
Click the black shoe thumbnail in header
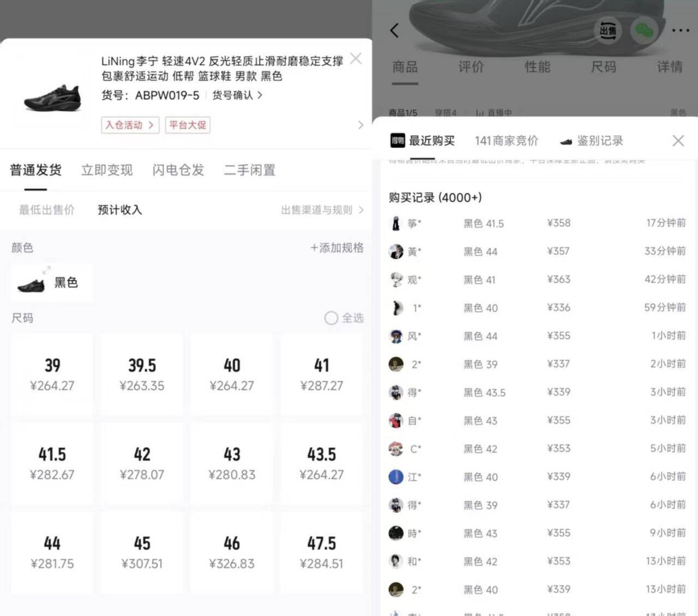tap(52, 99)
